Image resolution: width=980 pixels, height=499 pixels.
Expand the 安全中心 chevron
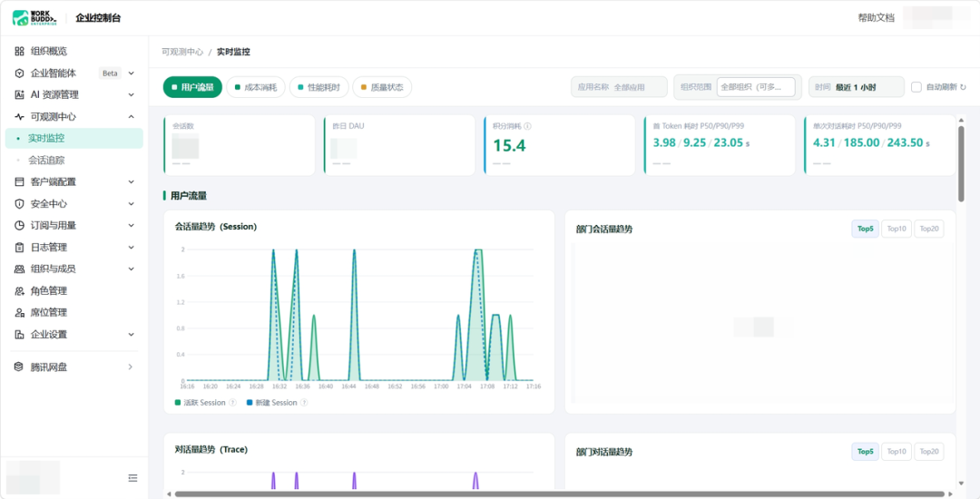(132, 203)
